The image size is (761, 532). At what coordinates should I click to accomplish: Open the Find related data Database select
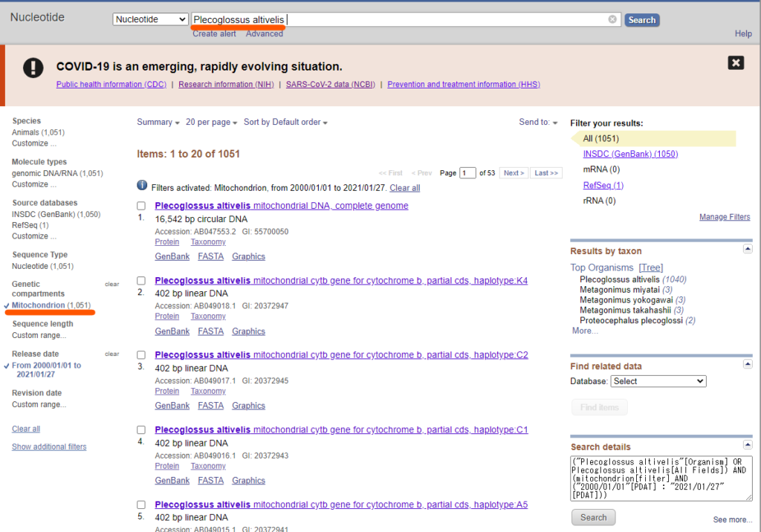658,381
